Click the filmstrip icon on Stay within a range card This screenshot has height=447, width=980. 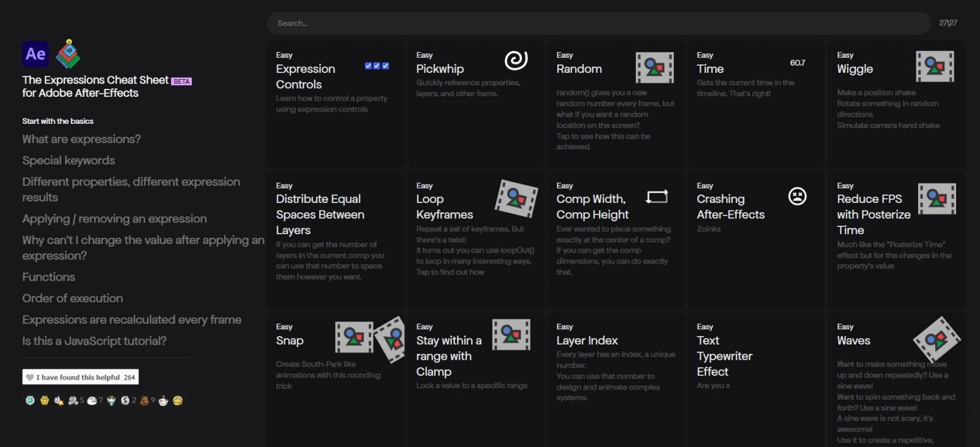(x=511, y=335)
